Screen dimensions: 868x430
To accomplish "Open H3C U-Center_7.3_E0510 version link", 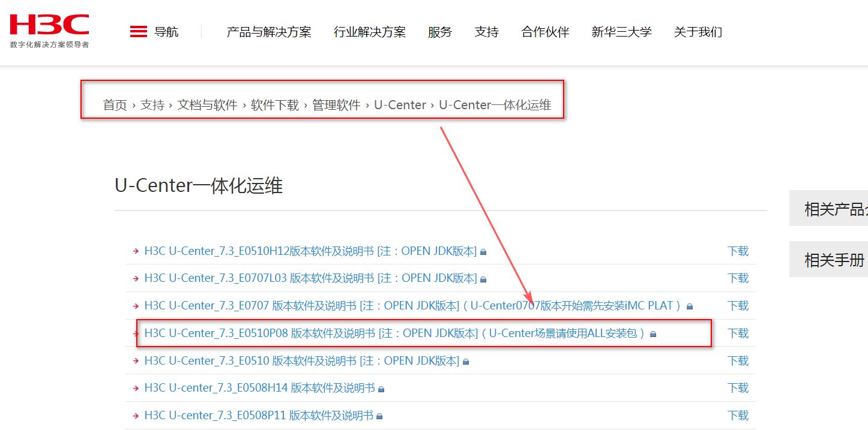I will coord(302,361).
